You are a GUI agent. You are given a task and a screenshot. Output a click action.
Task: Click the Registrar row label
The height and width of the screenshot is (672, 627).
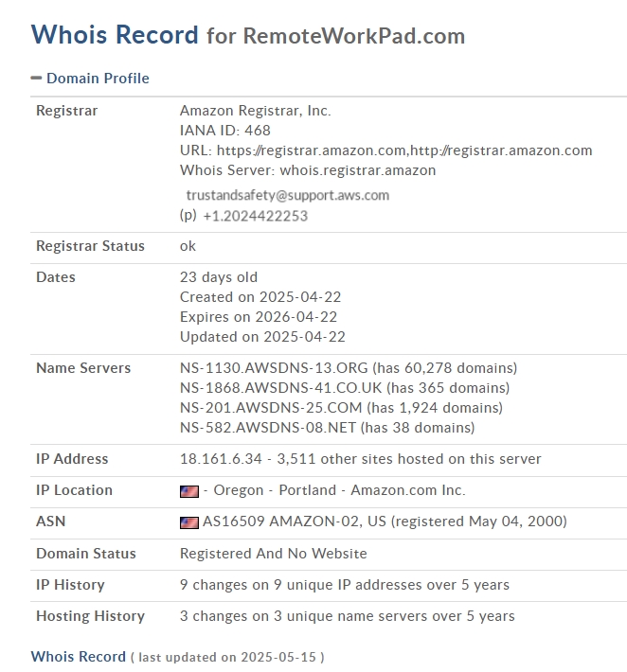coord(67,111)
